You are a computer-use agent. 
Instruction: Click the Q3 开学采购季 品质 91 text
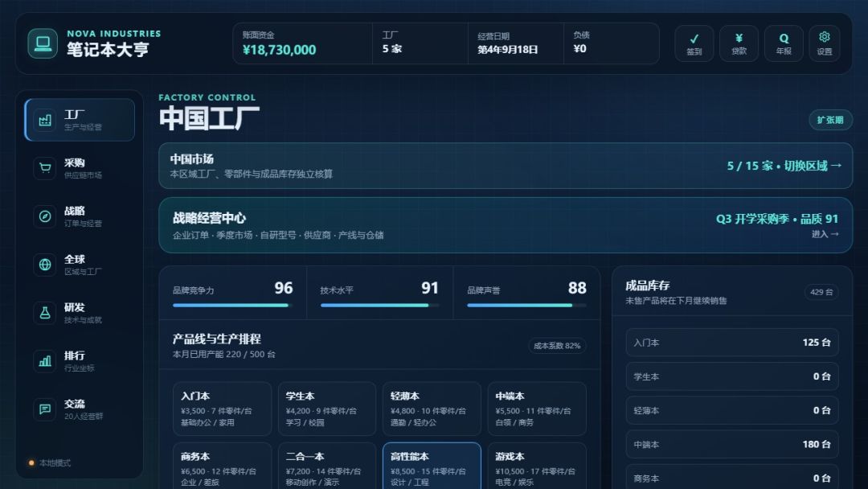(777, 219)
